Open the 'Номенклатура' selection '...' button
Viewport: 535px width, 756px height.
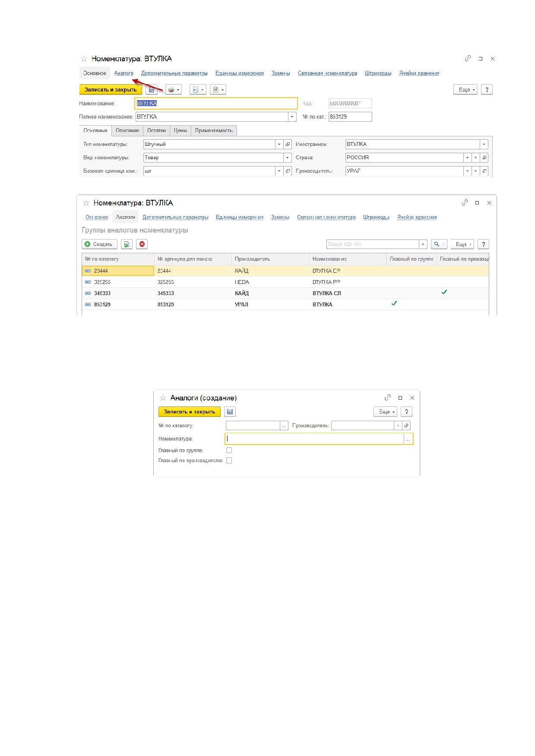click(x=408, y=439)
